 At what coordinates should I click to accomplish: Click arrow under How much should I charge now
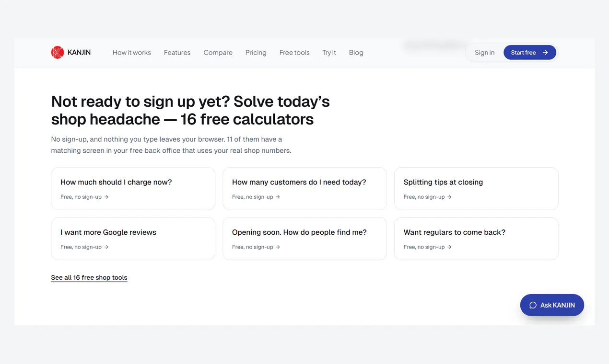click(106, 197)
